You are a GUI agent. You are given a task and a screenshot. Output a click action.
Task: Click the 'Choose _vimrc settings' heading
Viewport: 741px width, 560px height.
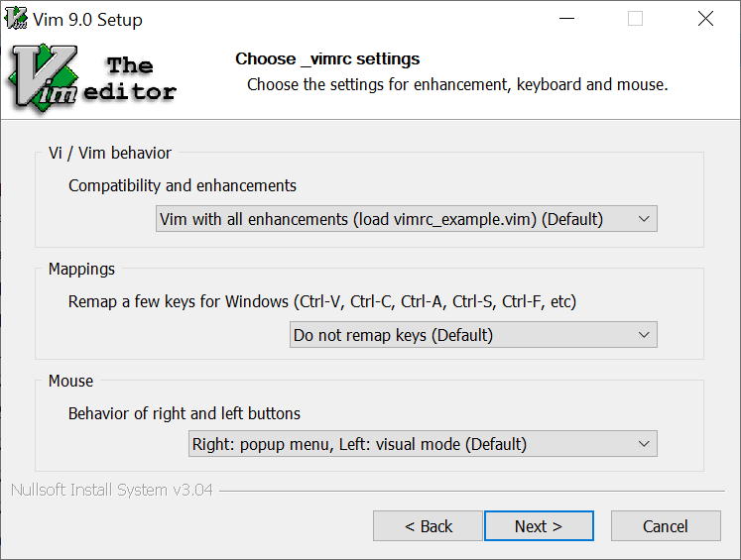(327, 59)
